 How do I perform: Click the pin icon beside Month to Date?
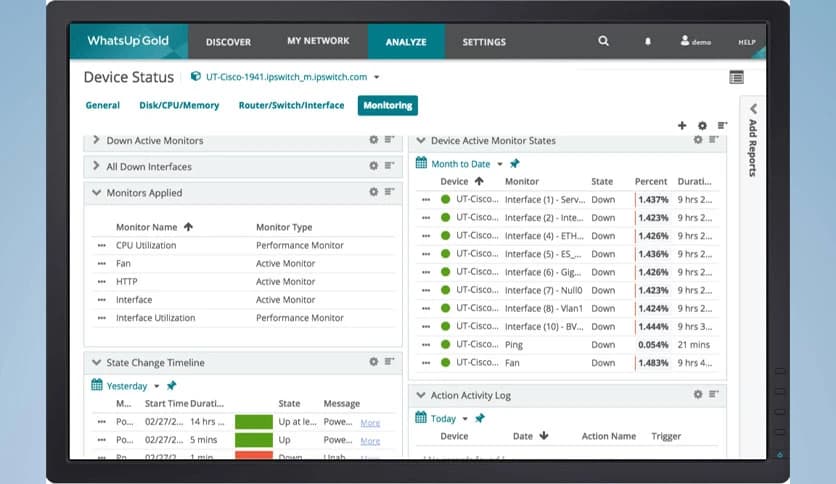pyautogui.click(x=515, y=164)
